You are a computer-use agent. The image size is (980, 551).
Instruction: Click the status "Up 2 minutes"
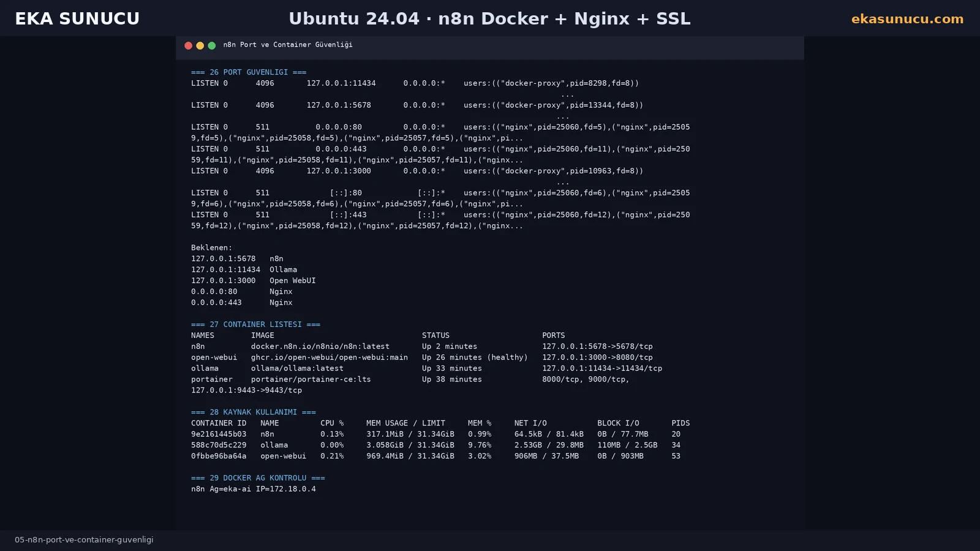pyautogui.click(x=450, y=347)
